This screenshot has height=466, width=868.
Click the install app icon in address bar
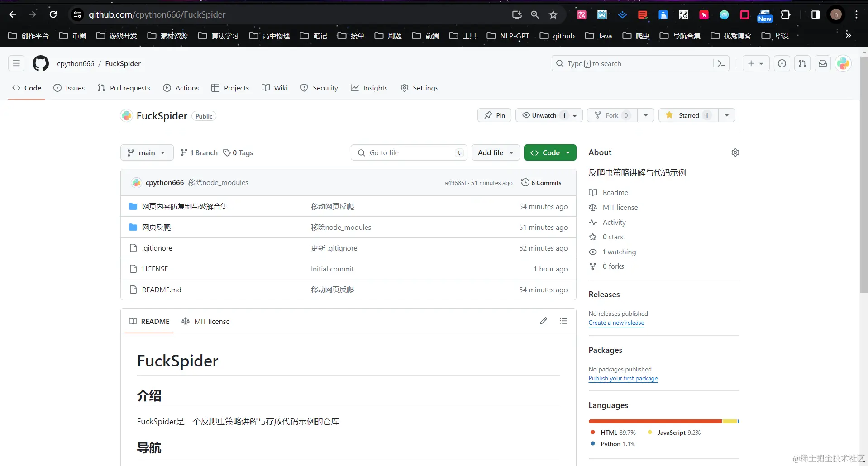tap(517, 15)
